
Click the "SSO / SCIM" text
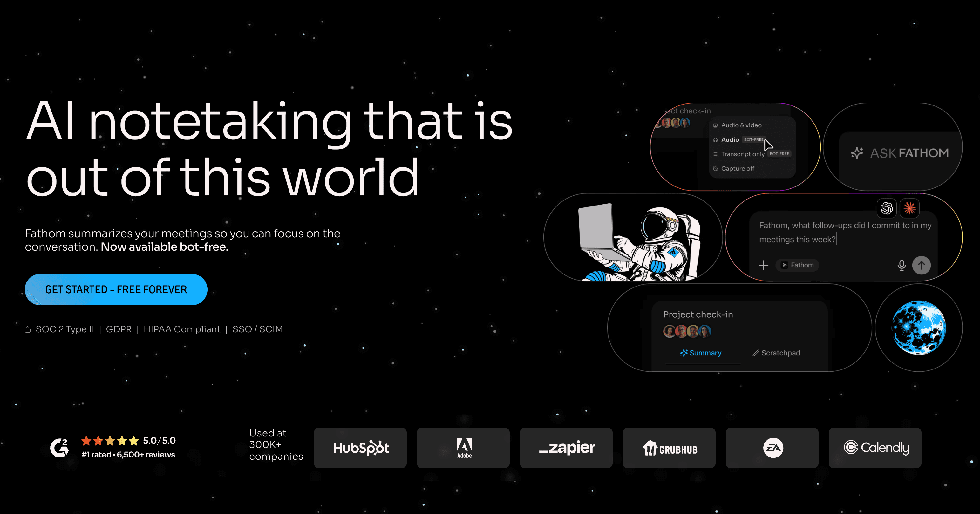(258, 329)
